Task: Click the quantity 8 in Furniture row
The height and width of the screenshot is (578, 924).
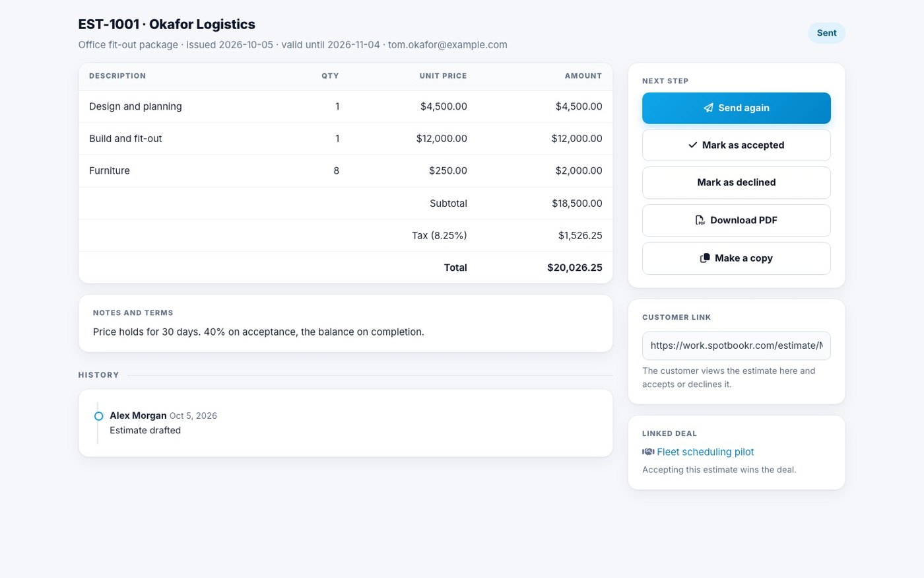Action: [x=337, y=170]
